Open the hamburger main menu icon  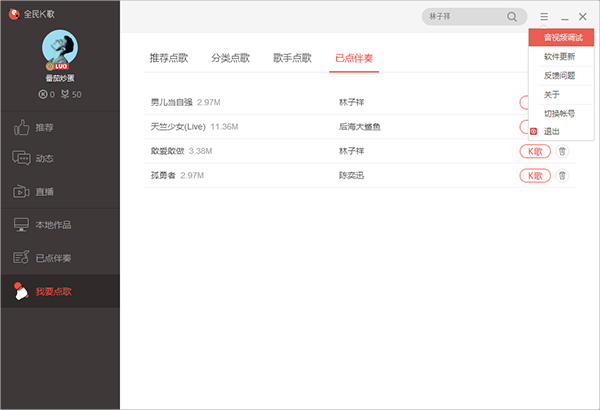pyautogui.click(x=544, y=17)
